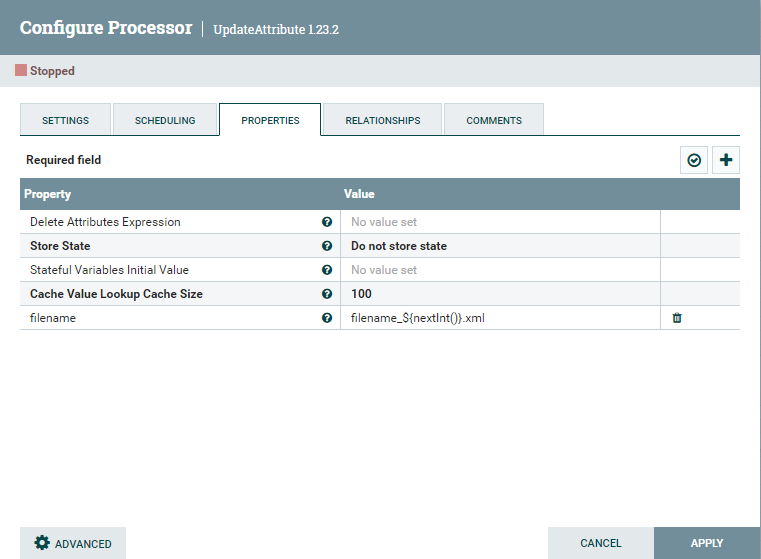Open the Advanced gear button
Screen dimensions: 761x559
coord(73,543)
